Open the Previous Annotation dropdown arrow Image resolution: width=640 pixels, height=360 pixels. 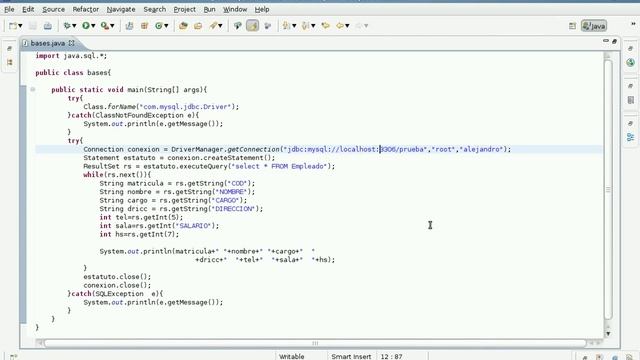tap(313, 26)
